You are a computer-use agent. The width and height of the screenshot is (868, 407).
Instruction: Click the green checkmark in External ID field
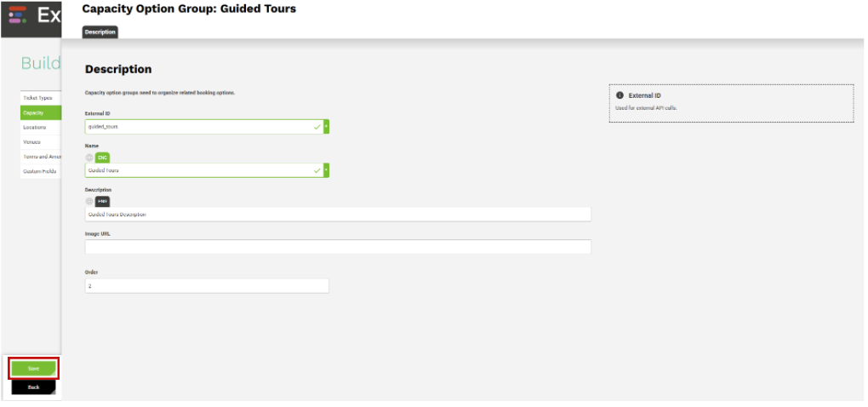[x=317, y=127]
